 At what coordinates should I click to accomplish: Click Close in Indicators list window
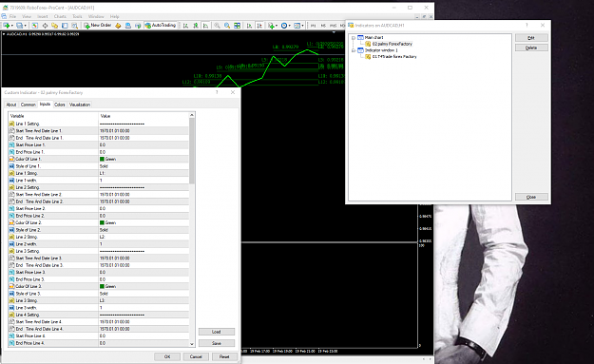click(531, 197)
